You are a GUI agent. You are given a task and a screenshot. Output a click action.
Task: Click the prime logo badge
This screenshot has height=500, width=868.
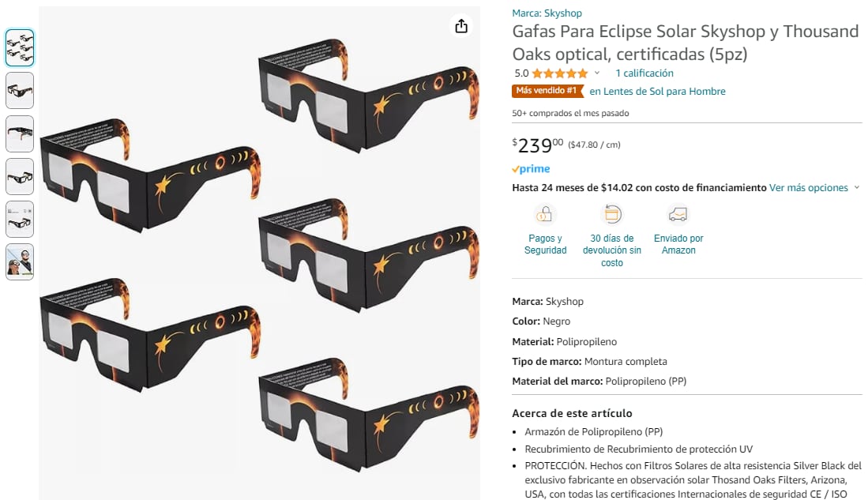click(531, 169)
